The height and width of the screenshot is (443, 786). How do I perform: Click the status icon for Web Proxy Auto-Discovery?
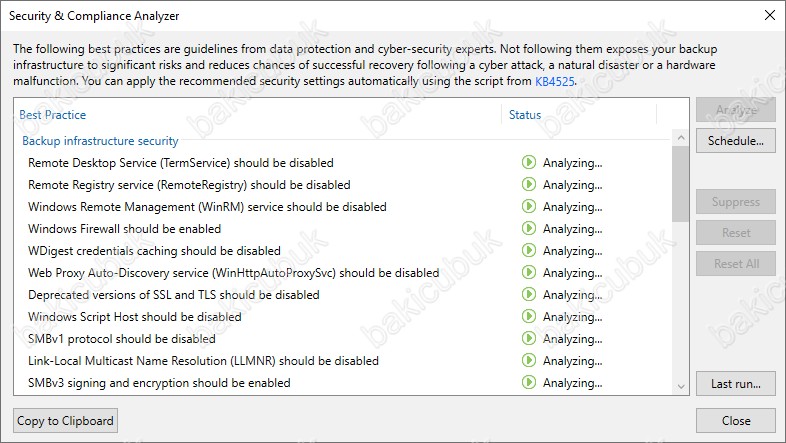click(529, 273)
